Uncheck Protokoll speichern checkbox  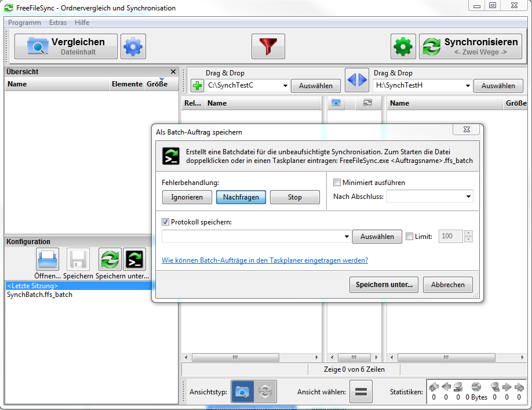165,222
